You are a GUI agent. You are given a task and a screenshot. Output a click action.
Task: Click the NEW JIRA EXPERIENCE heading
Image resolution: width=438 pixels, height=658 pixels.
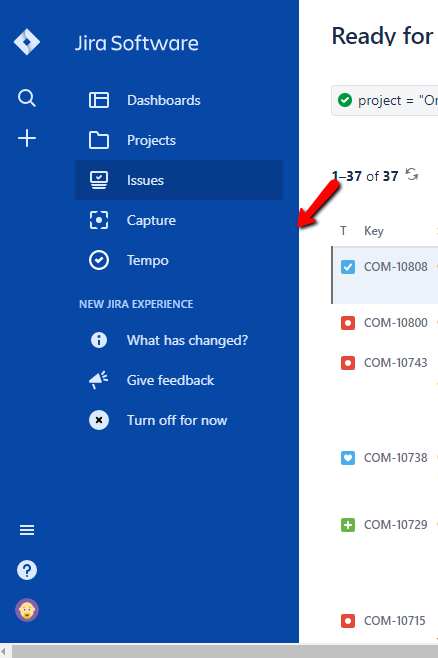(x=136, y=304)
